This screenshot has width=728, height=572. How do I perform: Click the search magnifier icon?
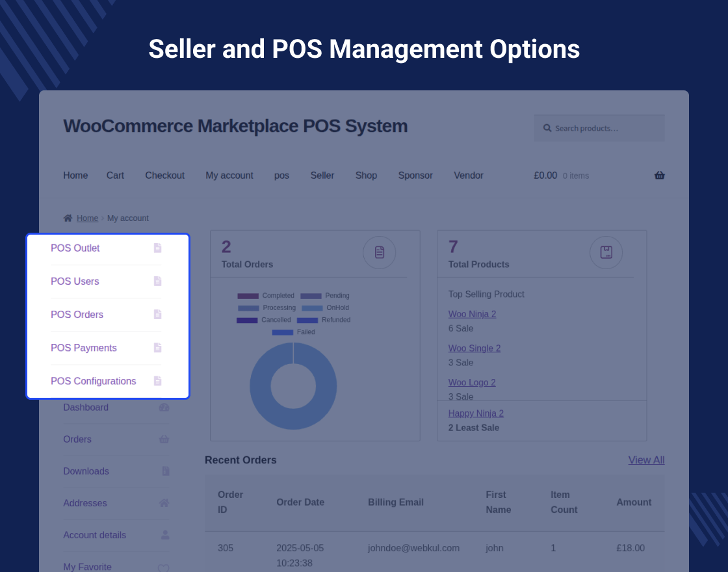pyautogui.click(x=547, y=128)
